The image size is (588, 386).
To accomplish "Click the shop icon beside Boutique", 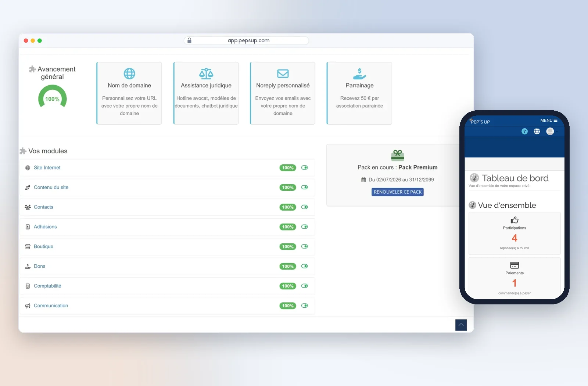I will tap(28, 247).
